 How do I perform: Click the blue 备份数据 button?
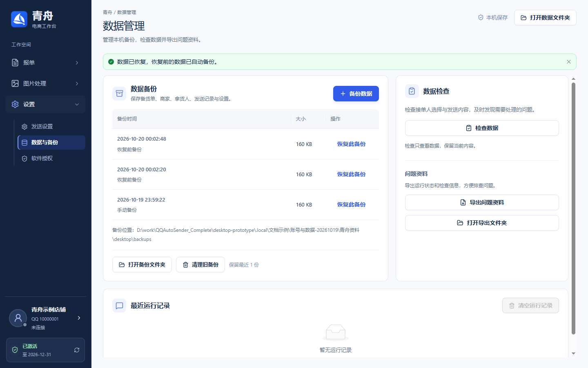[x=356, y=94]
